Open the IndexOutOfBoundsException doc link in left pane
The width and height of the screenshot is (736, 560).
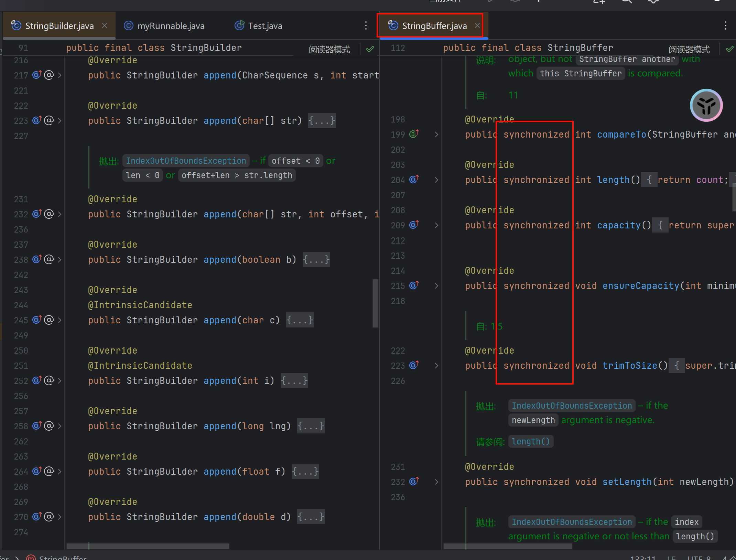pos(186,161)
